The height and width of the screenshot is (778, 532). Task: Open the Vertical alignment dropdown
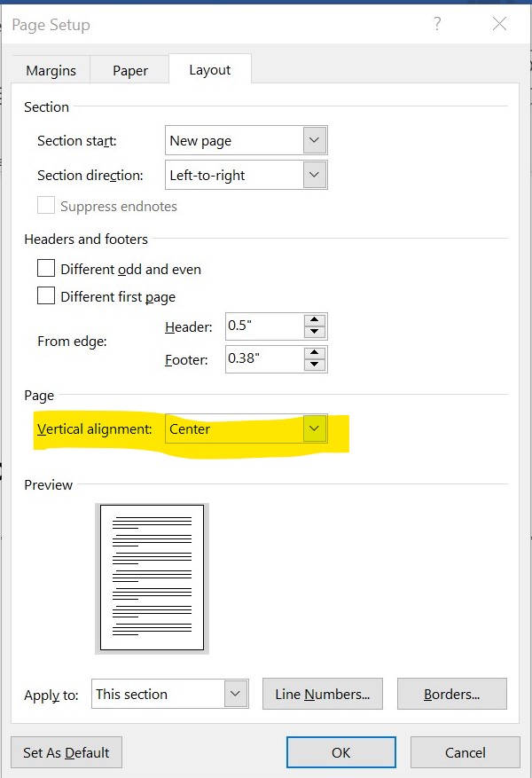point(315,429)
